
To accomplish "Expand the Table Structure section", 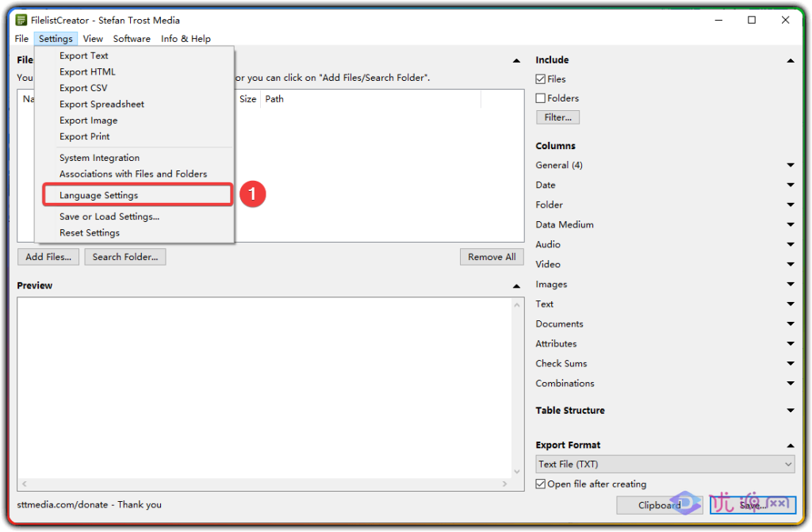I will 790,411.
